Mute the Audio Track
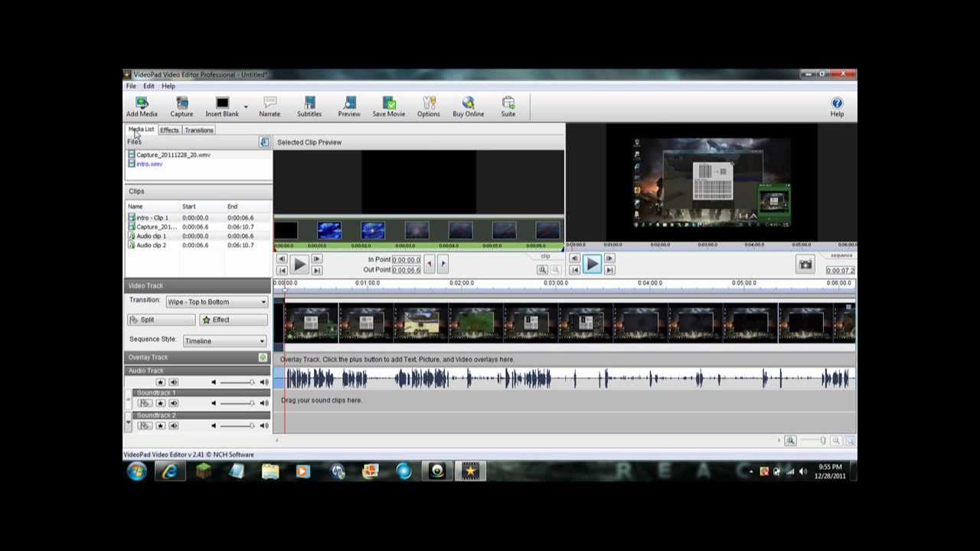Image resolution: width=980 pixels, height=551 pixels. 173,382
